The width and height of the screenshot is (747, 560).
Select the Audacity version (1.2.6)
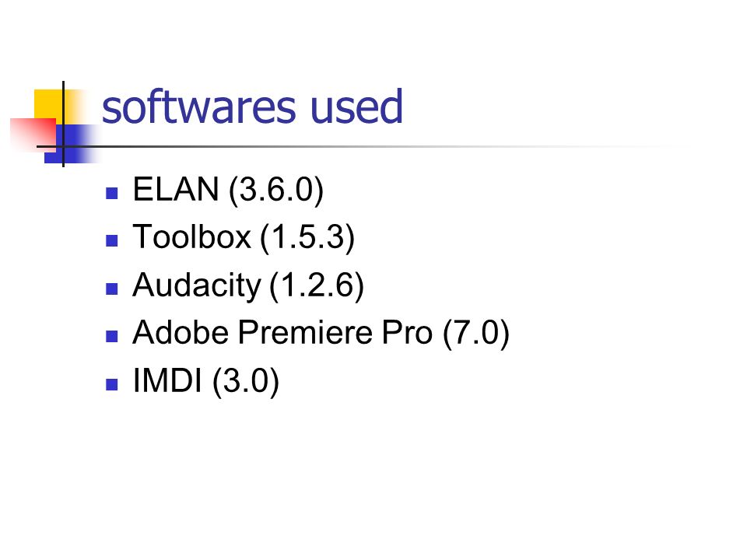point(317,285)
